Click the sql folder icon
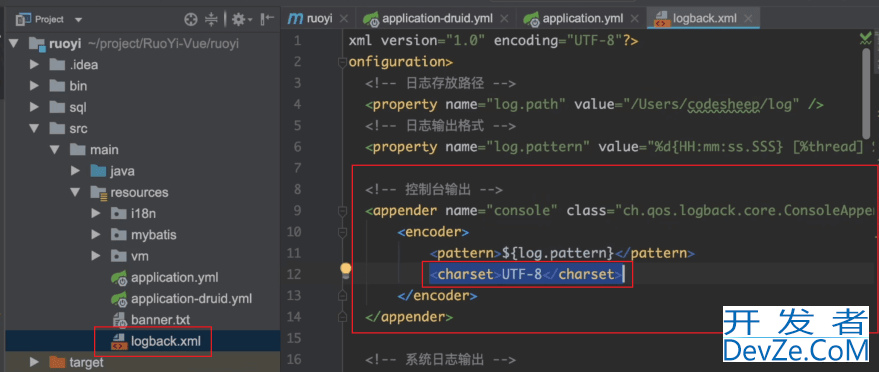Image resolution: width=879 pixels, height=372 pixels. 57,108
